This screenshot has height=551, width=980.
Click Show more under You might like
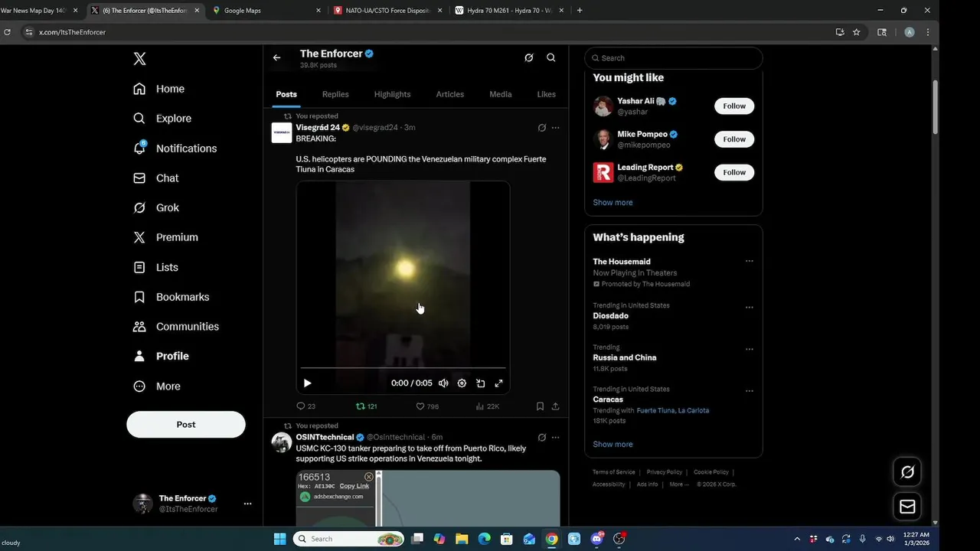tap(612, 203)
